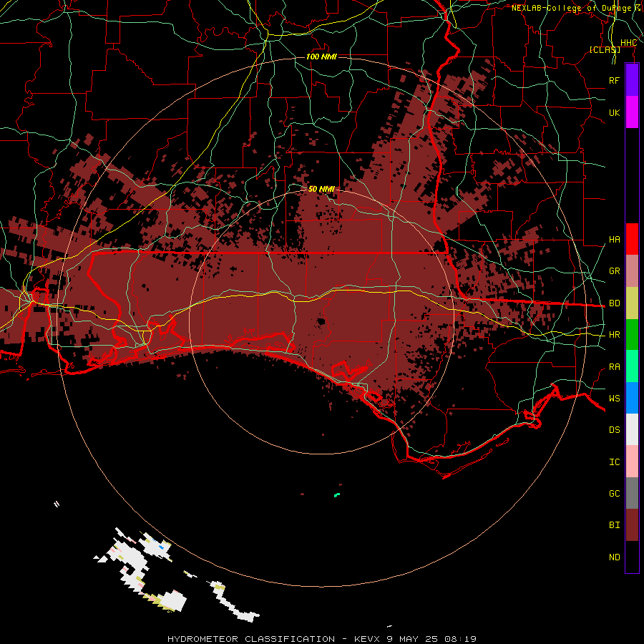This screenshot has height=644, width=644.
Task: Click the RF purple legend swatch
Action: coord(632,80)
